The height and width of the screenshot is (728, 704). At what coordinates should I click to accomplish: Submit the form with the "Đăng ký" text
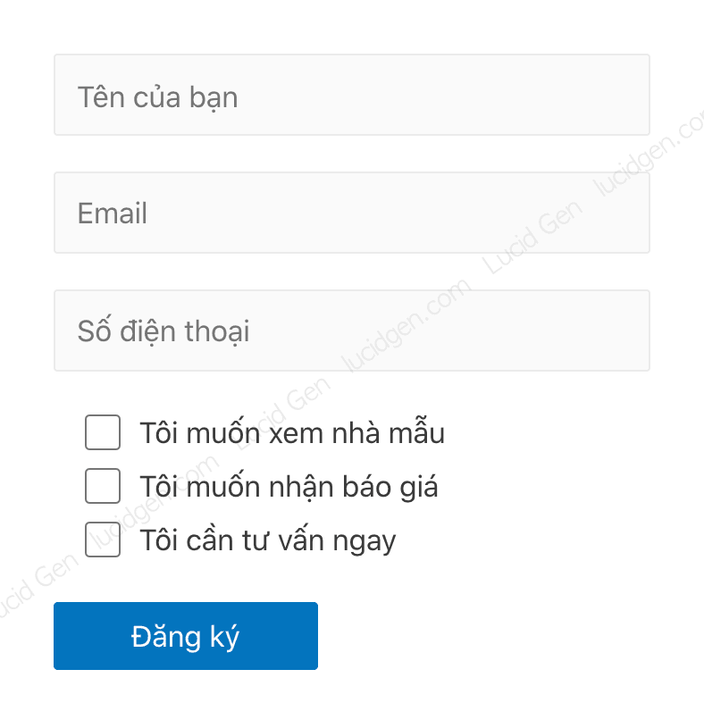coord(185,637)
